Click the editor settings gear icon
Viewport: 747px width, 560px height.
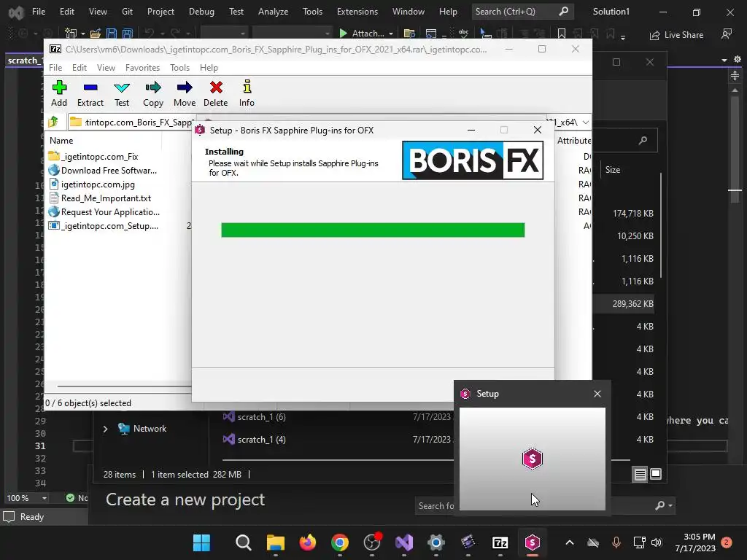737,60
